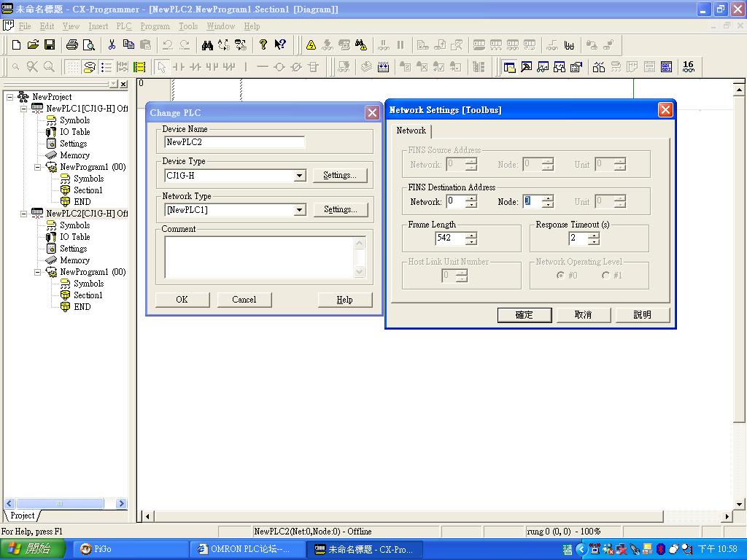Image resolution: width=747 pixels, height=560 pixels.
Task: Open Settings under NewPLC2
Action: [74, 249]
